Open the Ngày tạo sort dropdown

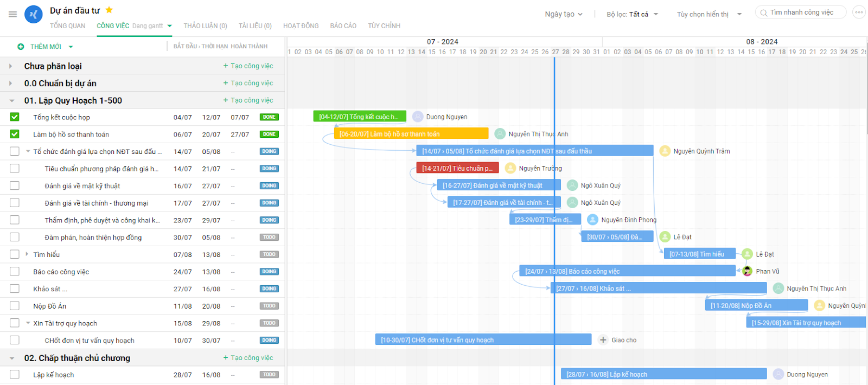coord(564,14)
